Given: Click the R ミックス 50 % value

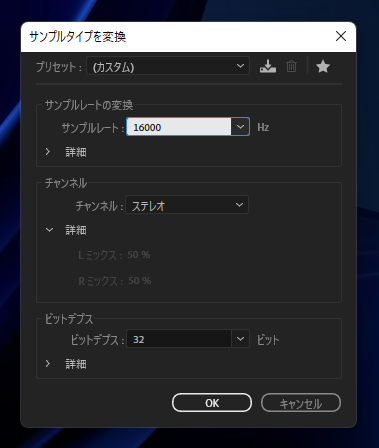Looking at the screenshot, I should (x=139, y=281).
